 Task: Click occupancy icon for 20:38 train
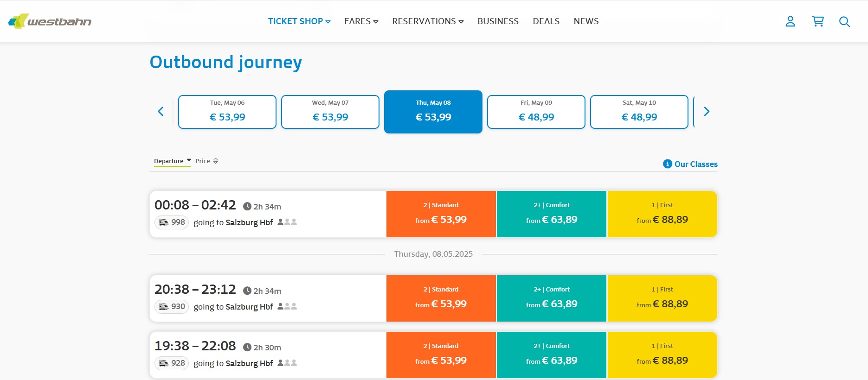pos(287,307)
